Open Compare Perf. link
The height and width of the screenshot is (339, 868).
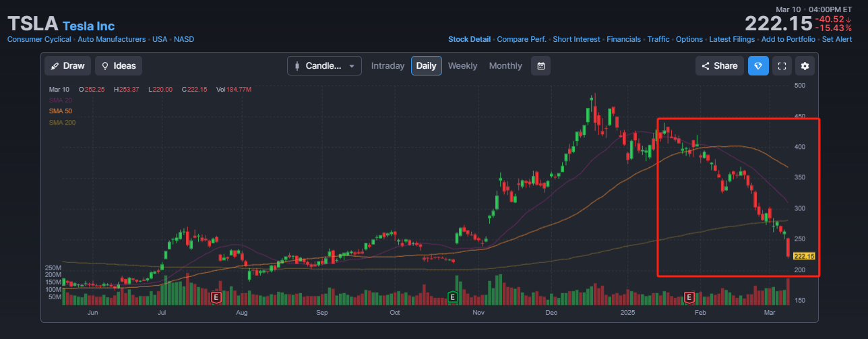(522, 39)
